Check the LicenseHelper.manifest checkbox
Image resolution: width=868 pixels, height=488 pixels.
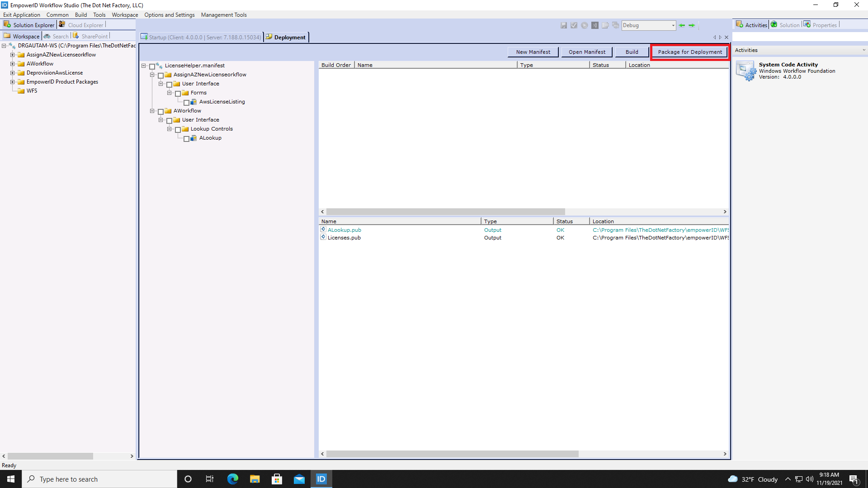(x=152, y=66)
